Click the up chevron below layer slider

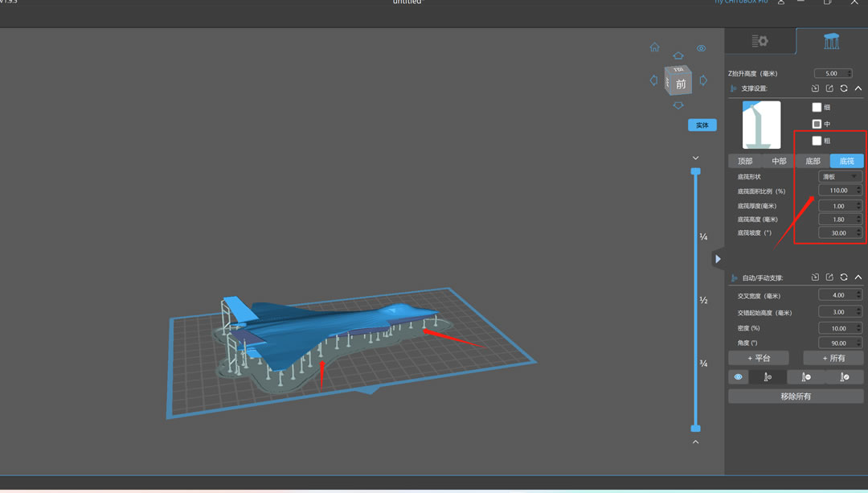(696, 442)
